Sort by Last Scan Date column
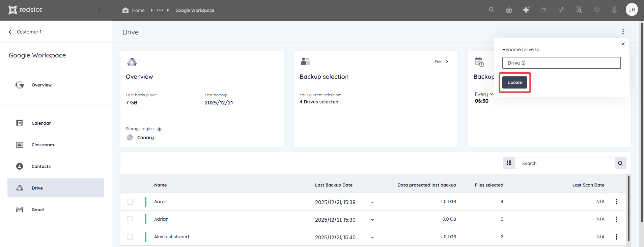This screenshot has width=644, height=247. (x=588, y=185)
